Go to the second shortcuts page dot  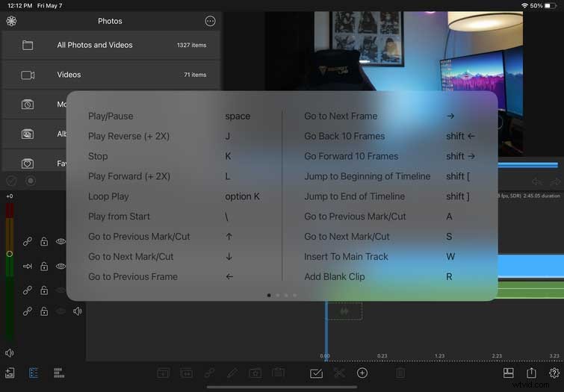pos(277,295)
